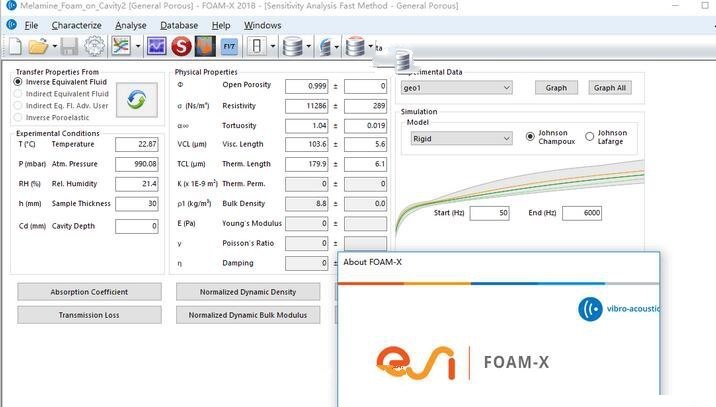Click the Open Porosity value field
The width and height of the screenshot is (716, 407).
[x=306, y=86]
